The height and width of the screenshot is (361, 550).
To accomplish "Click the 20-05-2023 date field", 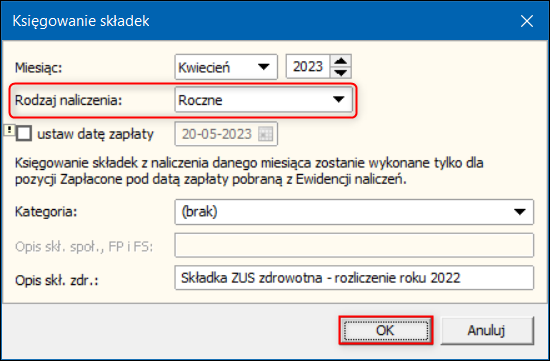I will (x=226, y=134).
